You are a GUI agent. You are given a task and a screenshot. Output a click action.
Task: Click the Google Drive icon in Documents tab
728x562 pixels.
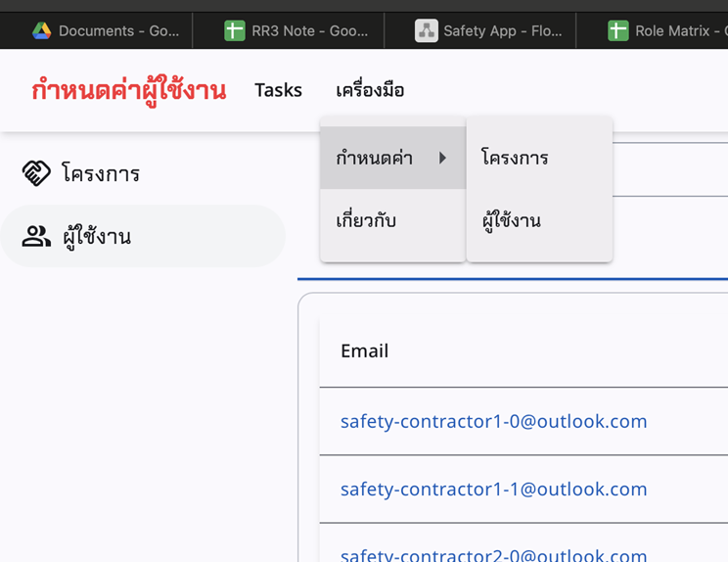click(x=41, y=30)
